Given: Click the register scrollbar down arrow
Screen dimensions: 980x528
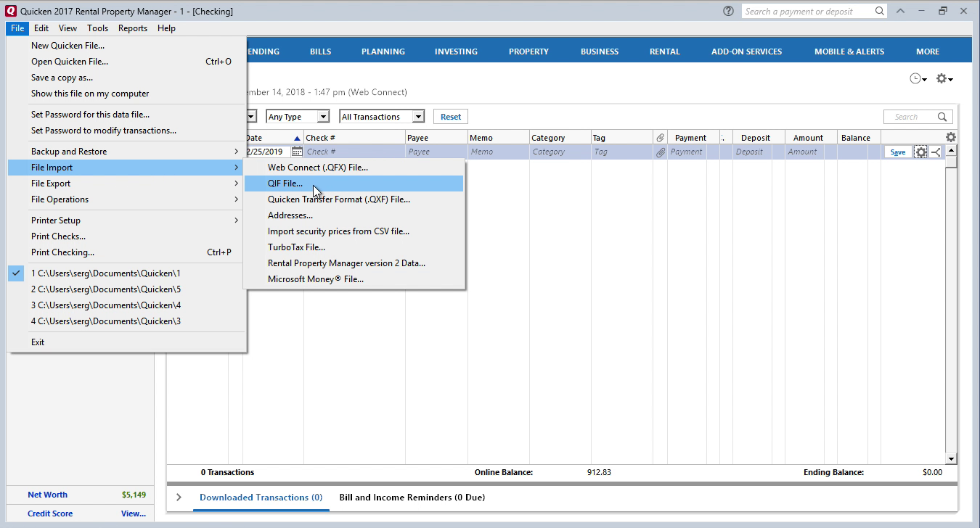Looking at the screenshot, I should click(951, 459).
